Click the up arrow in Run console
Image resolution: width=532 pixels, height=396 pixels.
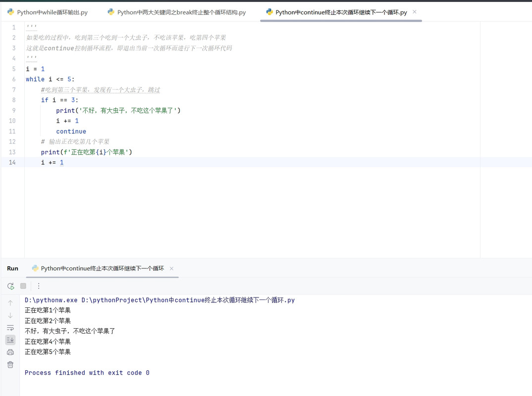tap(10, 303)
